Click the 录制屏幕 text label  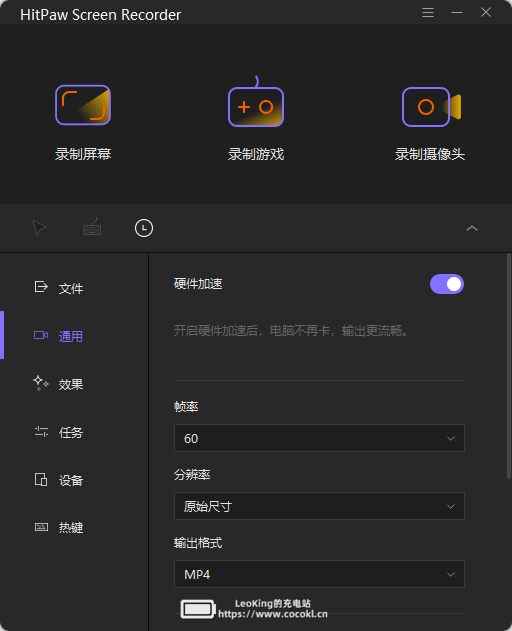pyautogui.click(x=83, y=154)
